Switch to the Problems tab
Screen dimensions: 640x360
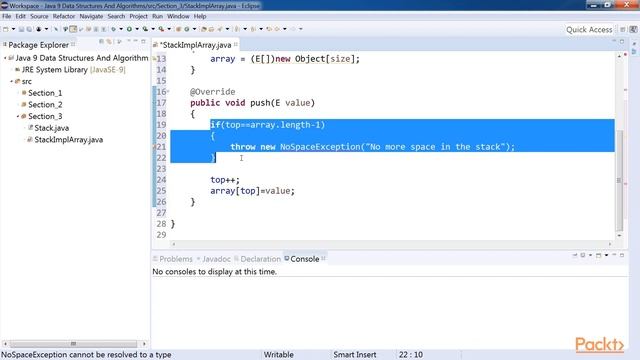pos(172,259)
